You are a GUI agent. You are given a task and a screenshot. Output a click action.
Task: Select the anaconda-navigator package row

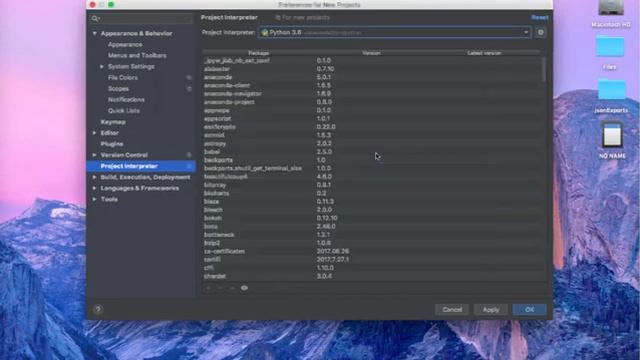tap(371, 94)
